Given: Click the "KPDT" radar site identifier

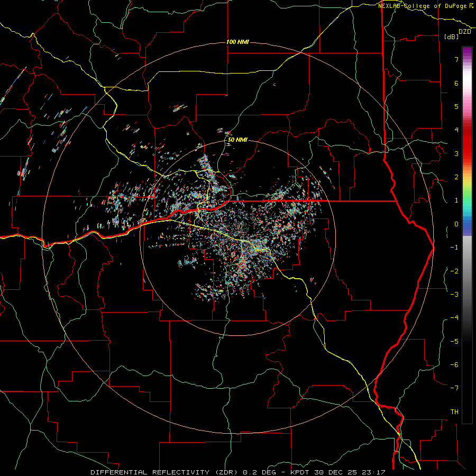Looking at the screenshot, I should (299, 472).
